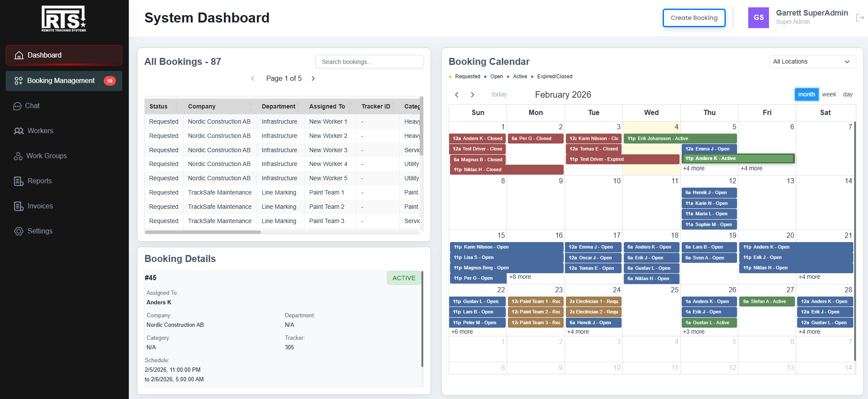The width and height of the screenshot is (868, 399).
Task: Open Chat via the speech bubble icon
Action: [x=18, y=105]
